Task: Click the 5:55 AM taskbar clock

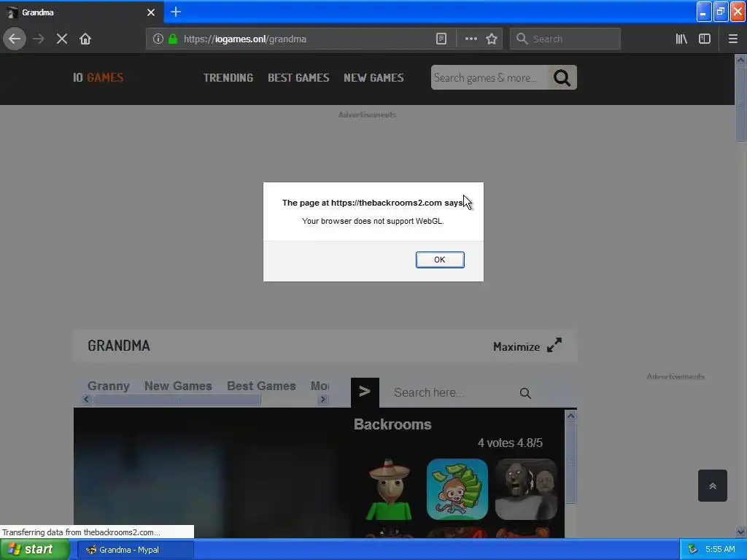Action: pyautogui.click(x=720, y=550)
